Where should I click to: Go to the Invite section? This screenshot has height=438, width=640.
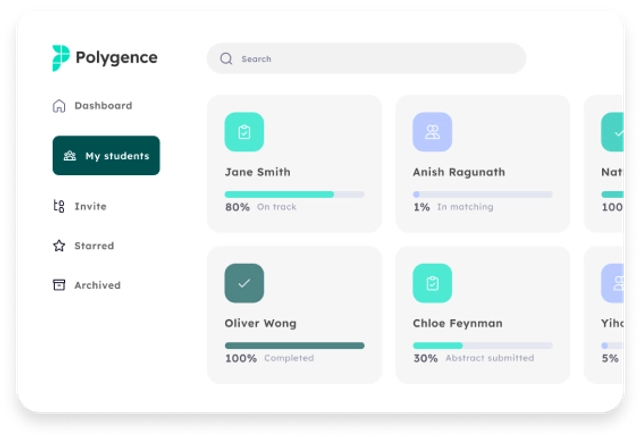pos(90,207)
